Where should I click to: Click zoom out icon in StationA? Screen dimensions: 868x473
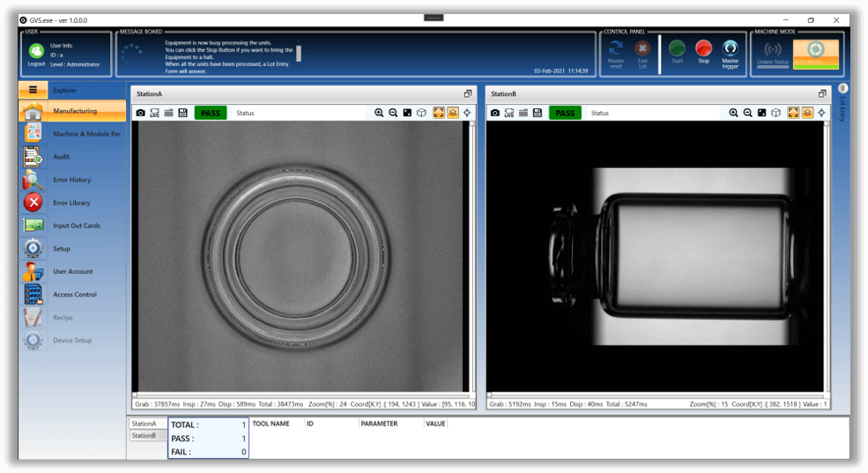(393, 113)
